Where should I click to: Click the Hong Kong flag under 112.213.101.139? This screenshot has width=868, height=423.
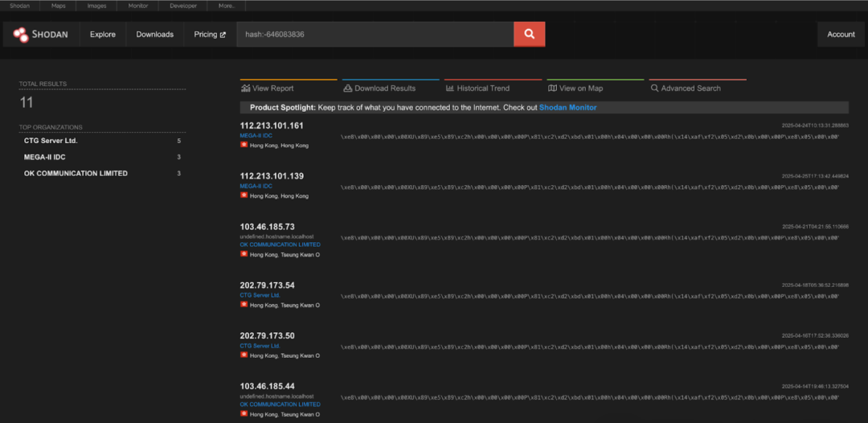pos(244,195)
